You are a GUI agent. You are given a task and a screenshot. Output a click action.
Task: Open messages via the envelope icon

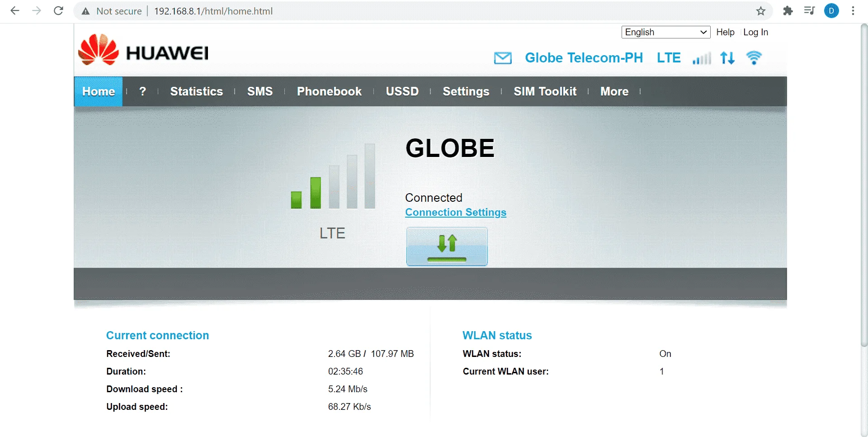coord(503,58)
